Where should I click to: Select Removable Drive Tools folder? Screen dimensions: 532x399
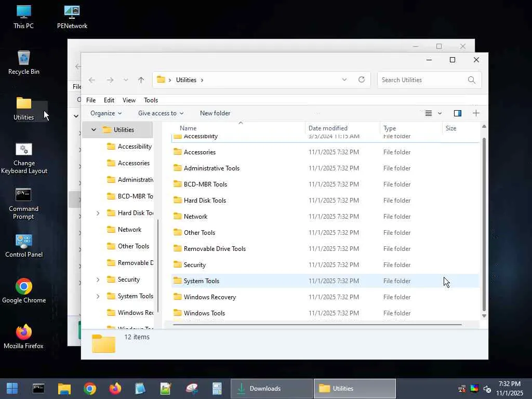[x=325, y=249]
